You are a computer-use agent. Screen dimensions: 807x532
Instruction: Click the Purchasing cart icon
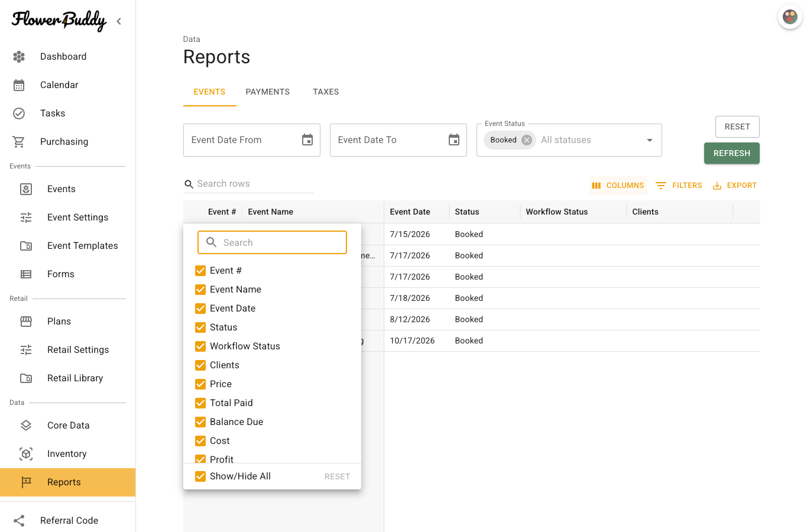19,142
